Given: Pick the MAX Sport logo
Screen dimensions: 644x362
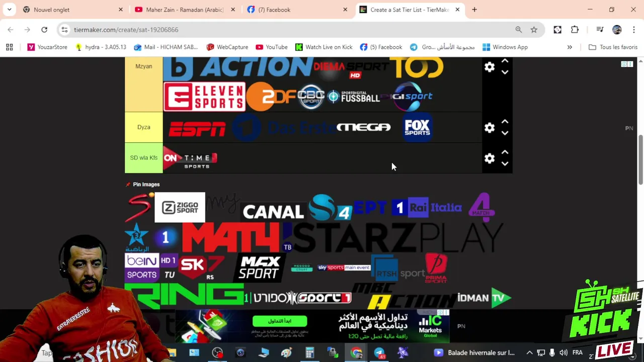Looking at the screenshot, I should point(260,268).
